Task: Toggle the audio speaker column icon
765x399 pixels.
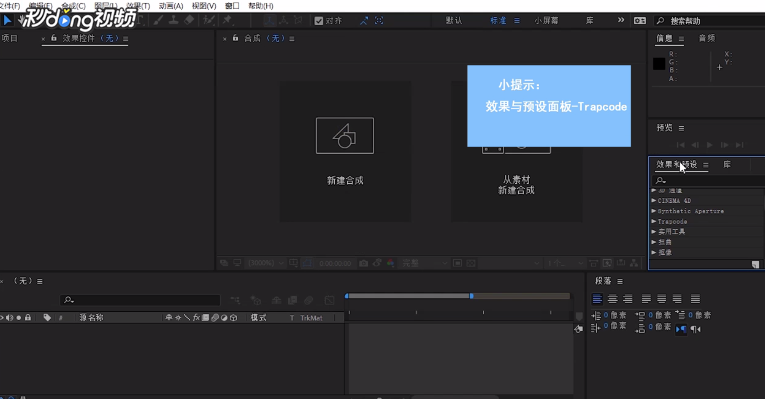Action: pyautogui.click(x=10, y=318)
